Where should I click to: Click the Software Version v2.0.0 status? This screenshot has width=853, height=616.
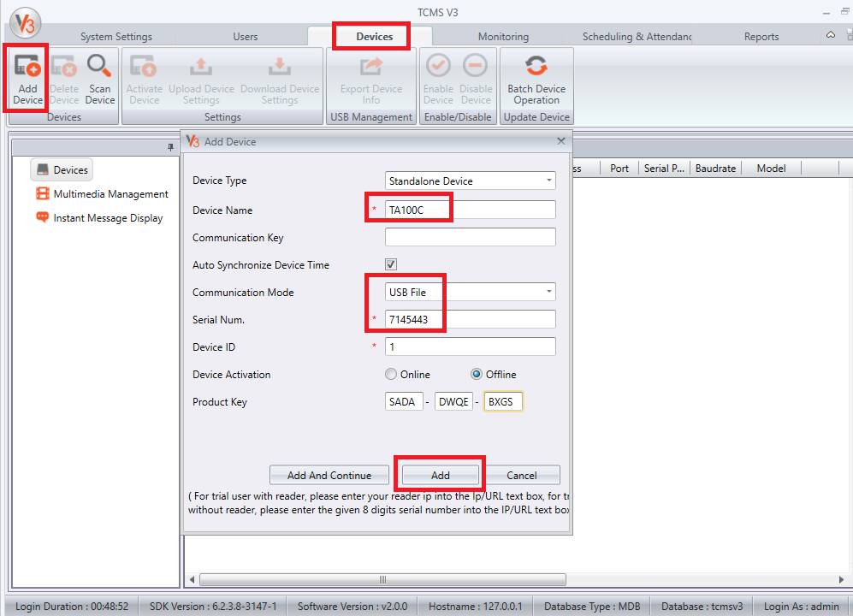[352, 607]
